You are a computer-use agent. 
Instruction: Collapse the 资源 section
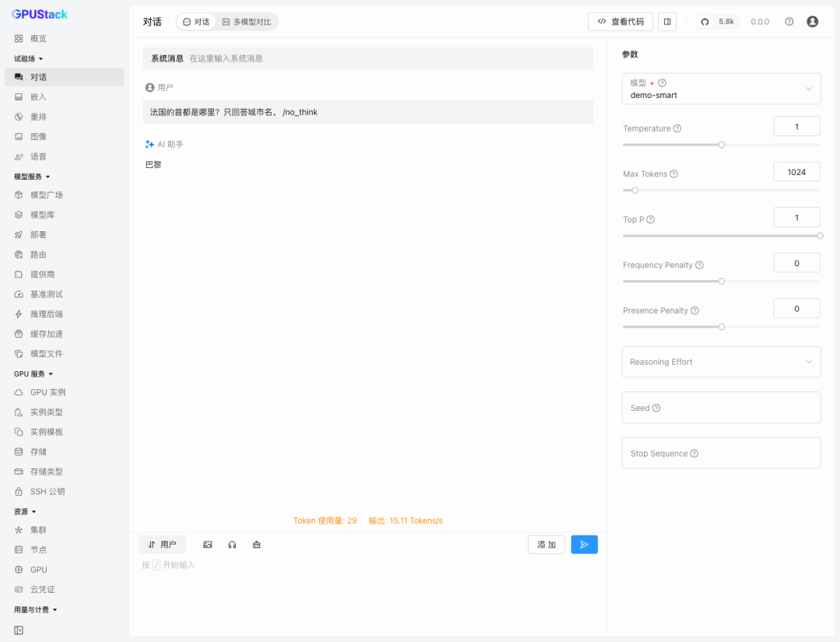(25, 512)
